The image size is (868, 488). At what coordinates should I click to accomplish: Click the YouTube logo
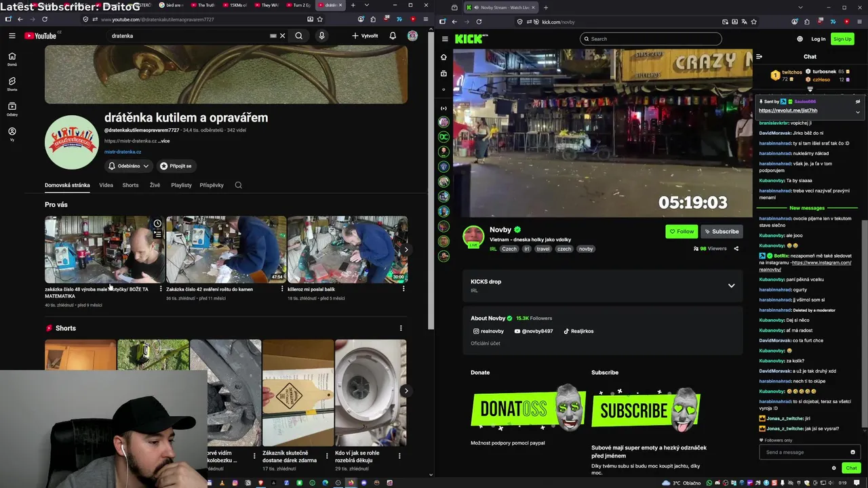pos(41,36)
